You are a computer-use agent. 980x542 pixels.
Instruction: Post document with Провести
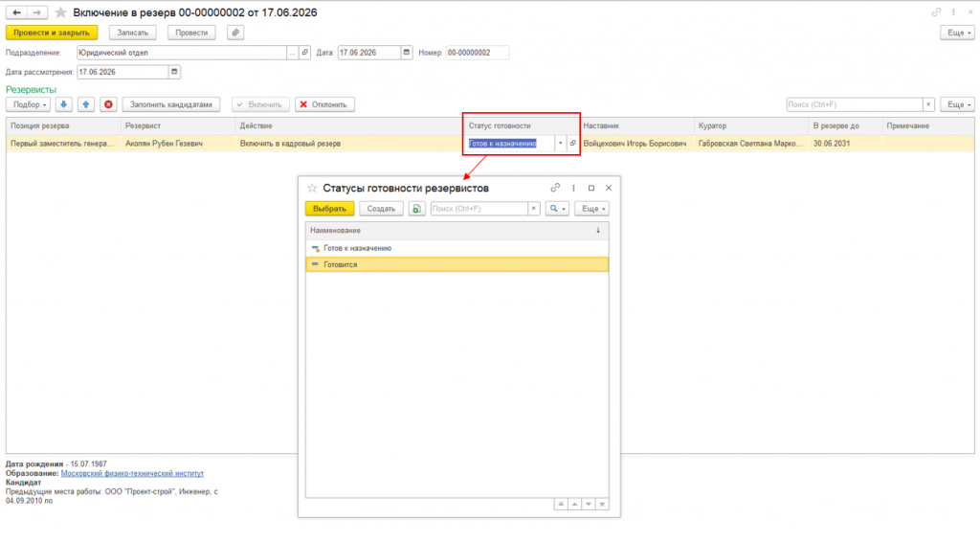coord(191,33)
